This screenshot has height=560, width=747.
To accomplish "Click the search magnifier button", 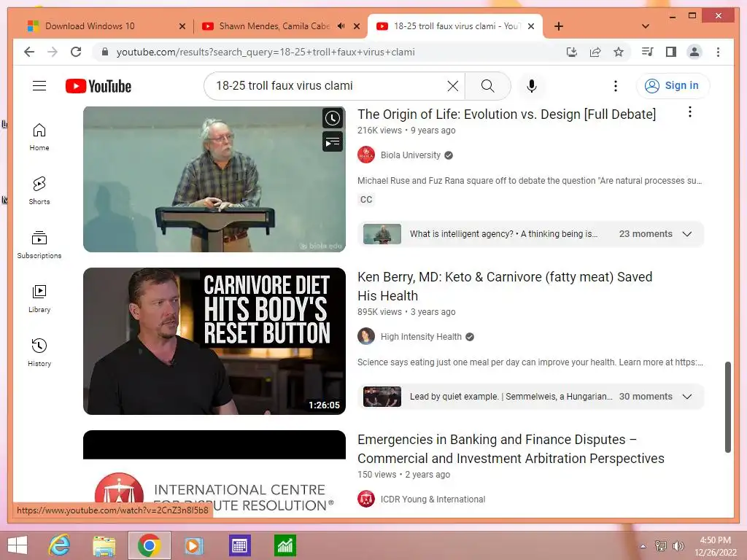I will [487, 86].
